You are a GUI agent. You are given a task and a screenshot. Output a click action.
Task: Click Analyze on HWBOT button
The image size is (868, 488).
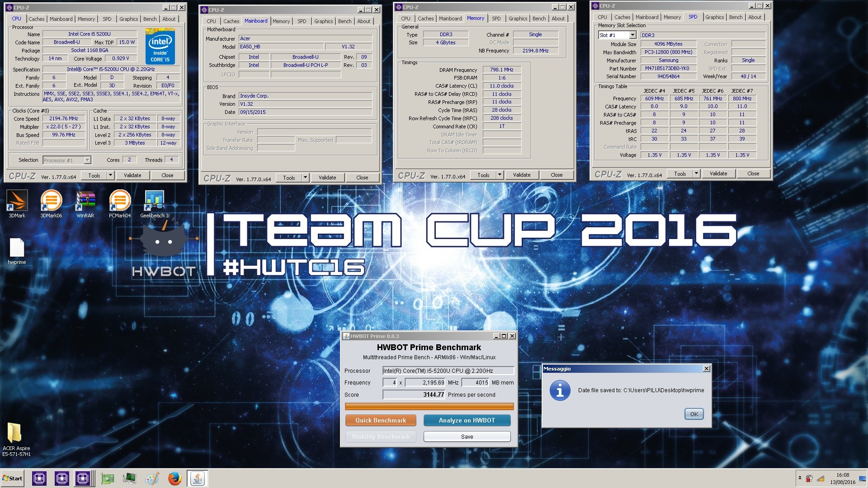tap(467, 420)
